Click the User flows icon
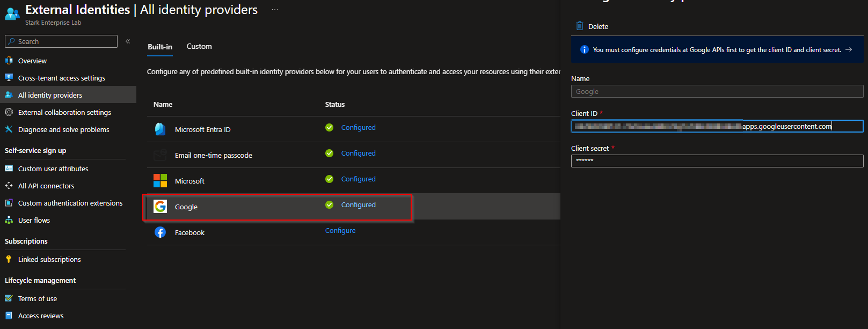Viewport: 868px width, 329px height. [x=9, y=220]
